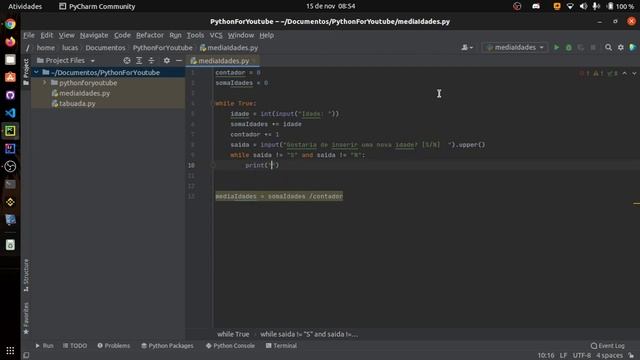The image size is (640, 360).
Task: Open the Help menu
Action: click(267, 35)
